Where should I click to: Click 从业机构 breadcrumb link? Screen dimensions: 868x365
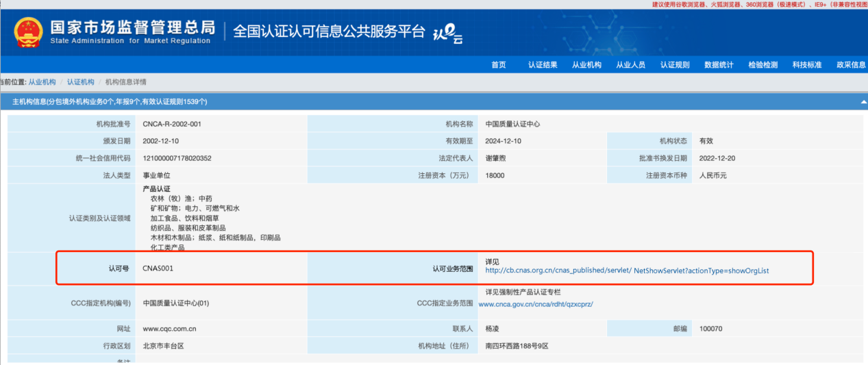(x=42, y=82)
